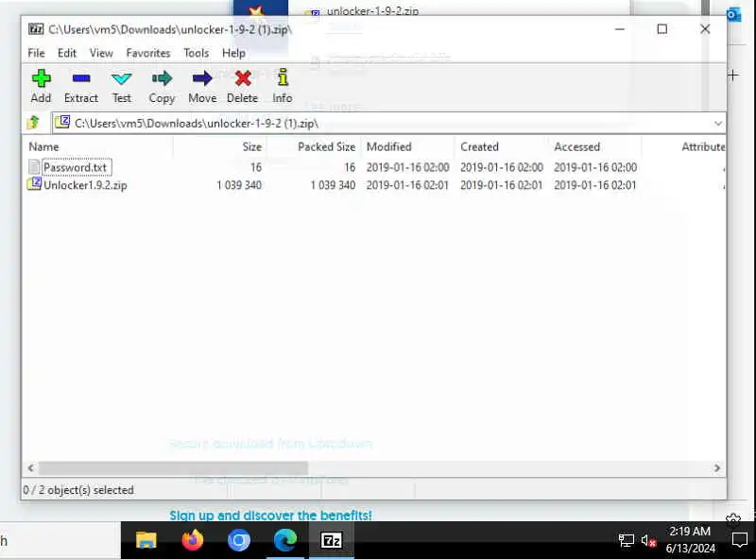
Task: Open File Explorer from taskbar
Action: [x=146, y=540]
